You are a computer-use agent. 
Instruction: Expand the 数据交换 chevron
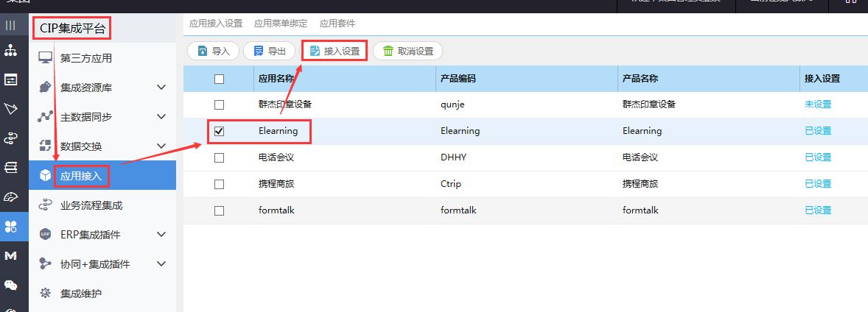pos(161,146)
